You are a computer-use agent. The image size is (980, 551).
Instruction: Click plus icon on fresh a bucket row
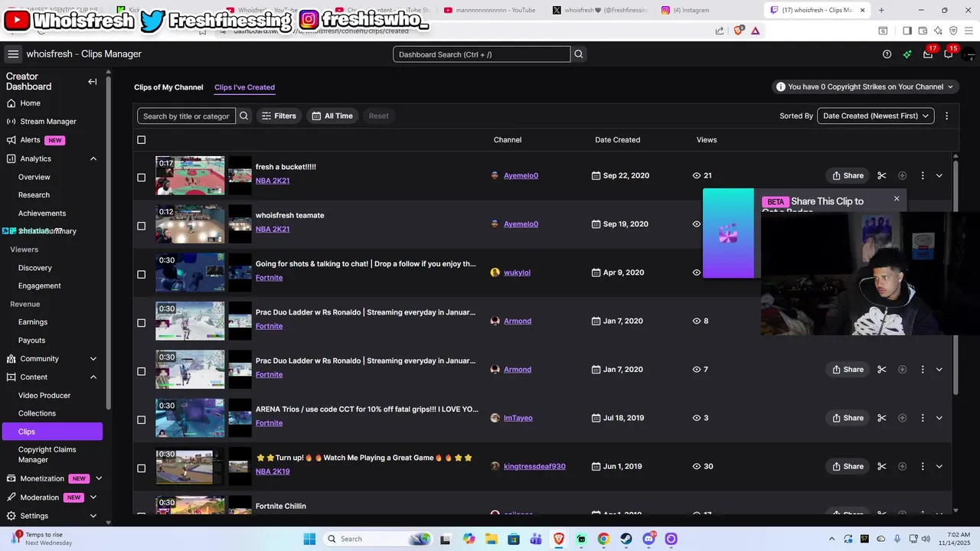[x=902, y=175]
